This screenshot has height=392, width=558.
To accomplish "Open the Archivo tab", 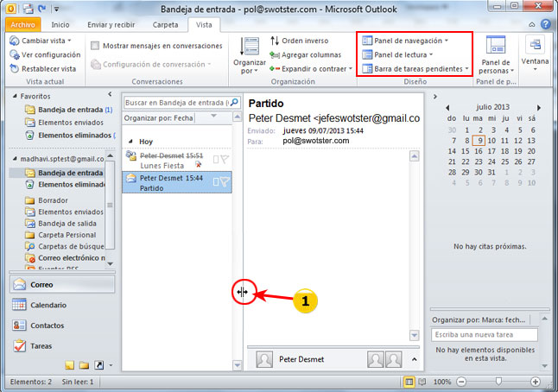I will (22, 25).
